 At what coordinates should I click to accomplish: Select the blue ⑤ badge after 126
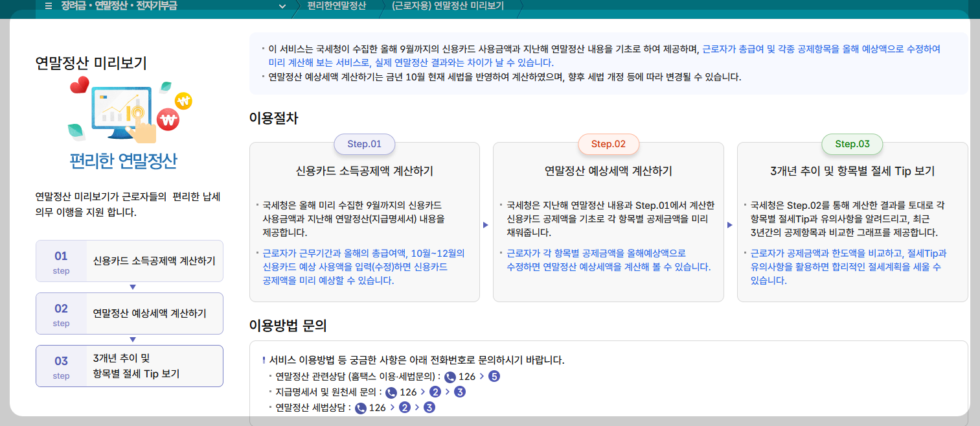pos(494,376)
